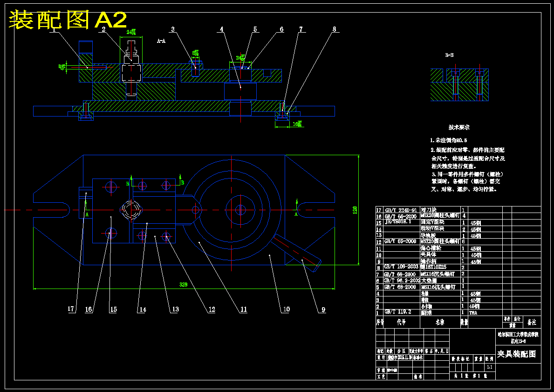This screenshot has width=554, height=392.
Task: Click the '120' height dimension text
Action: (x=355, y=210)
